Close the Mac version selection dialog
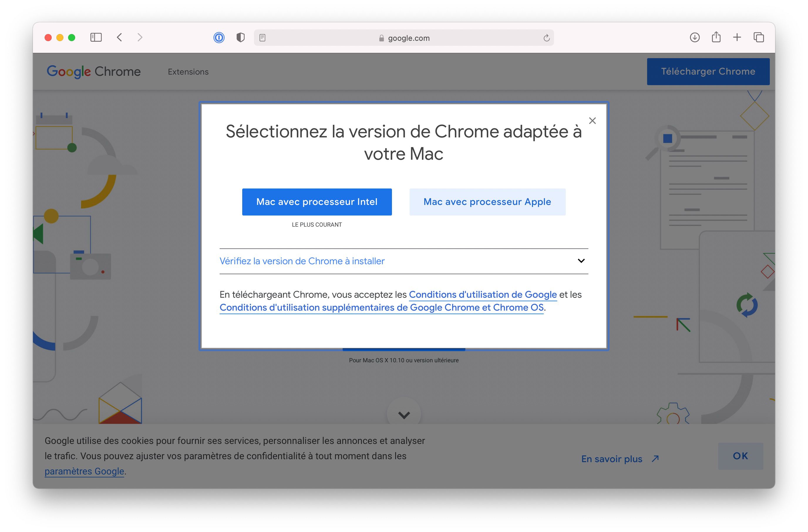 (x=592, y=121)
